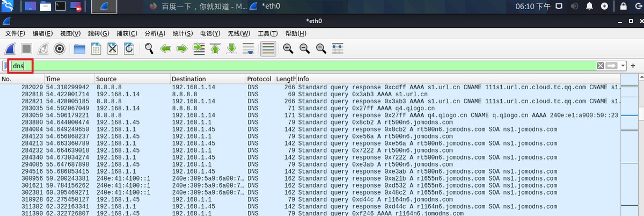The height and width of the screenshot is (216, 644).
Task: Open capture options gear icon
Action: (59, 49)
